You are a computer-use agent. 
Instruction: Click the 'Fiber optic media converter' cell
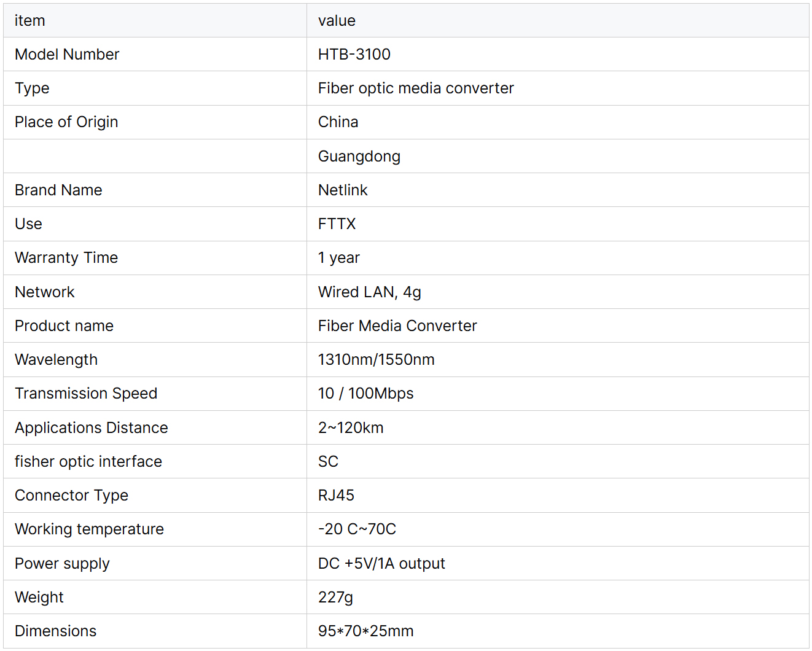[415, 88]
